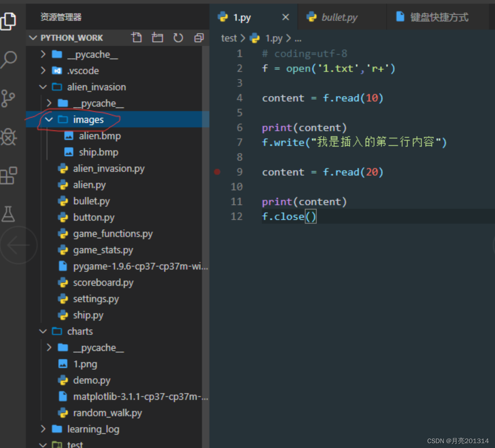Image resolution: width=495 pixels, height=448 pixels.
Task: Open the Search view in activity bar
Action: [9, 60]
